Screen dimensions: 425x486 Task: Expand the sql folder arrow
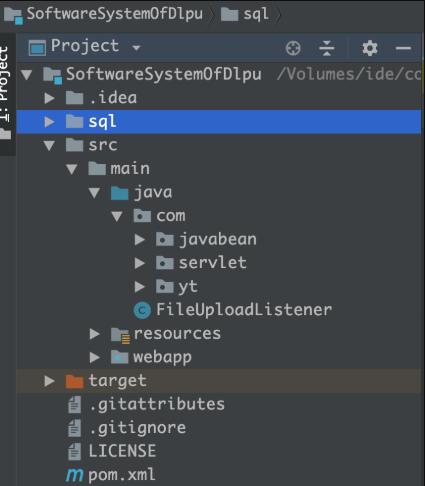[49, 122]
